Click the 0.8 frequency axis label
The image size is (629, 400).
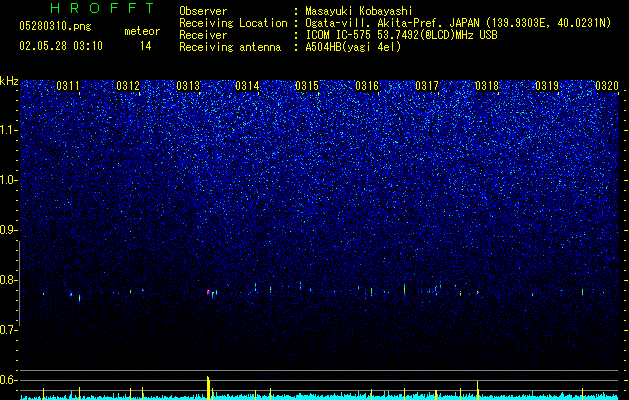(x=9, y=280)
